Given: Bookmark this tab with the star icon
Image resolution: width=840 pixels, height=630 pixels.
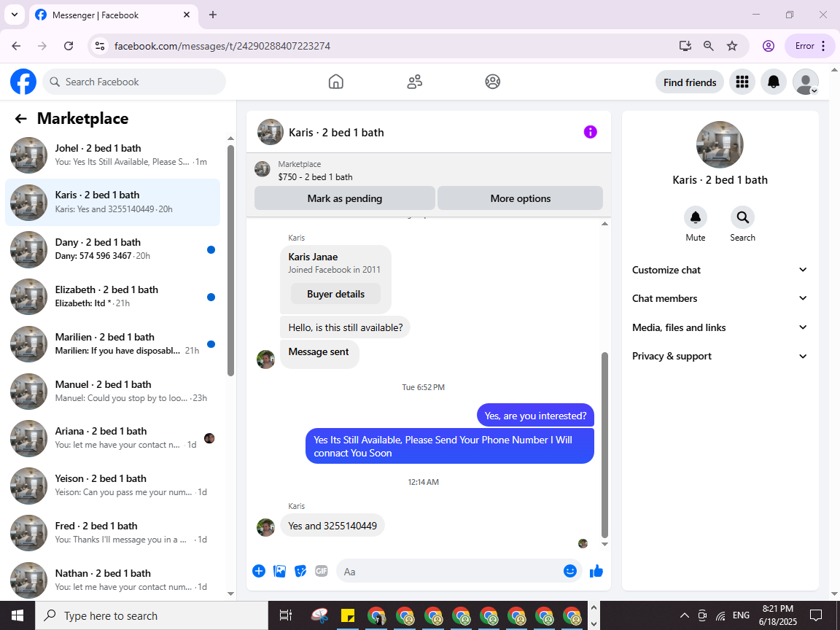Looking at the screenshot, I should point(732,46).
